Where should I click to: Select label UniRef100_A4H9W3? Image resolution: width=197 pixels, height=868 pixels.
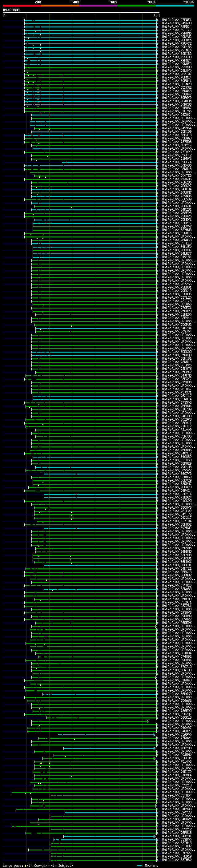coord(176,809)
